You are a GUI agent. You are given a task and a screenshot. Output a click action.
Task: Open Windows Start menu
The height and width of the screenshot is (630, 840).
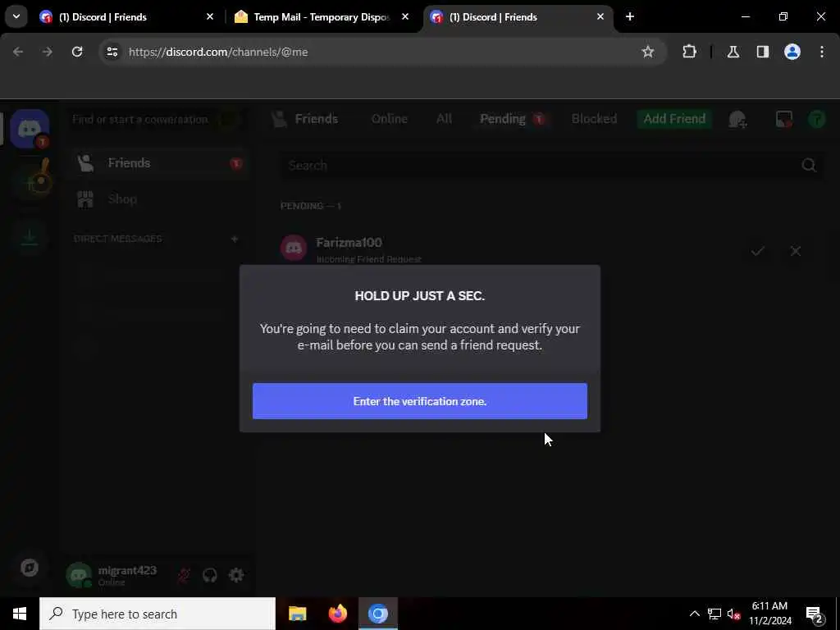20,614
